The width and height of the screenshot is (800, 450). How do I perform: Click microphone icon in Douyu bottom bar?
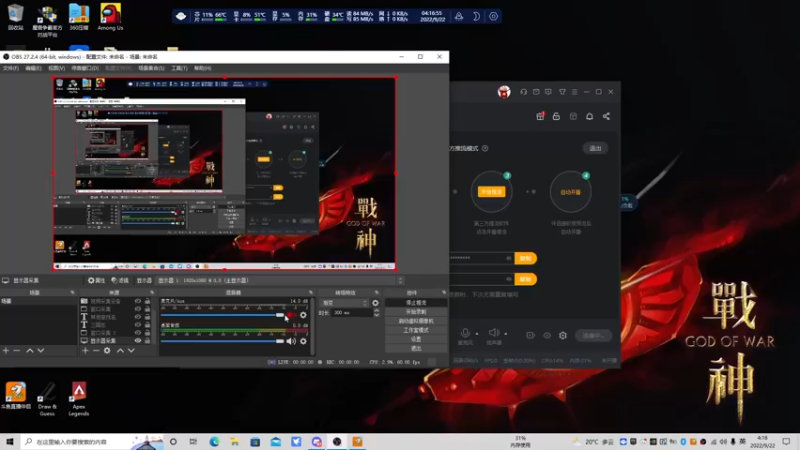pyautogui.click(x=465, y=333)
